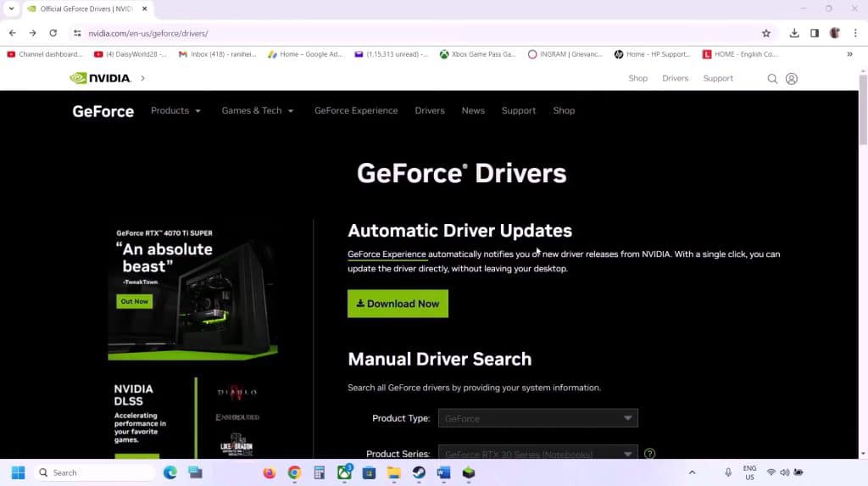Open Firefox from the taskbar
This screenshot has width=868, height=486.
click(269, 472)
